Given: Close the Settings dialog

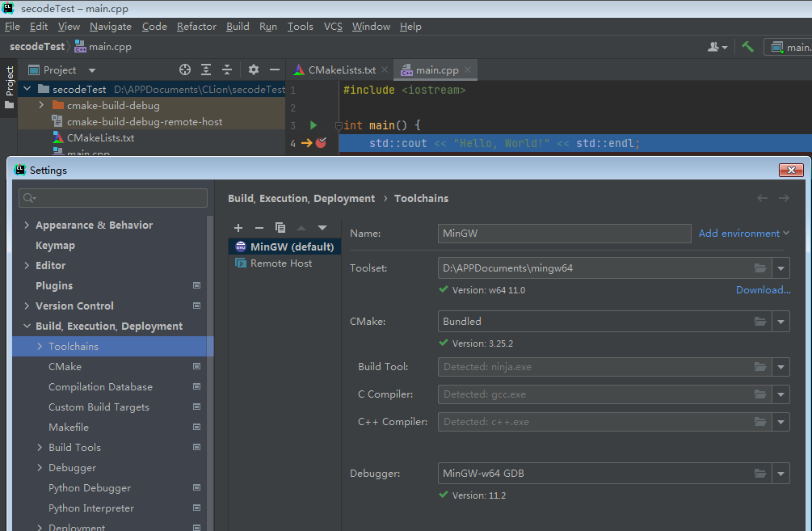Looking at the screenshot, I should 791,170.
